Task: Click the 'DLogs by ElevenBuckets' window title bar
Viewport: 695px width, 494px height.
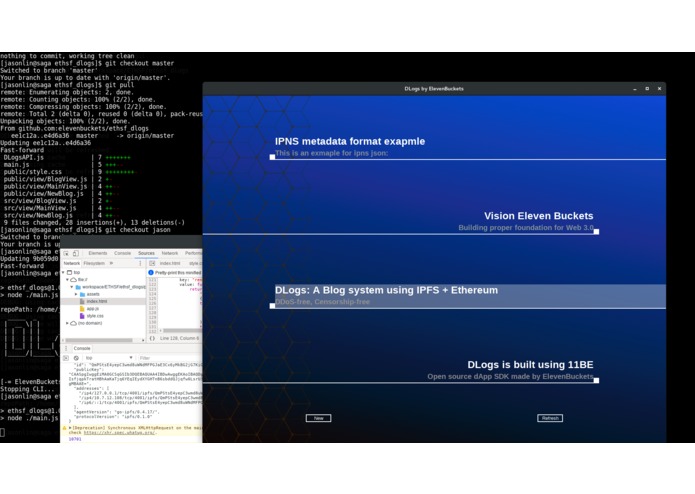Action: point(434,89)
